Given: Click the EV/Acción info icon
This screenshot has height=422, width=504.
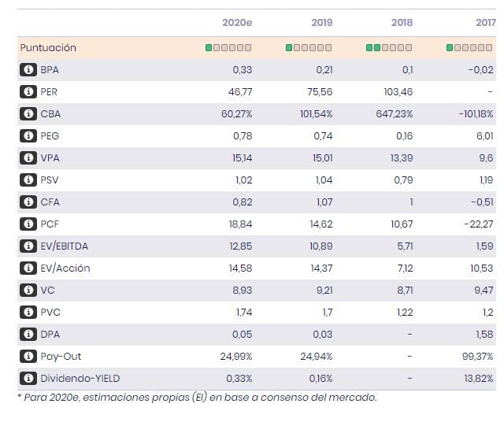Looking at the screenshot, I should (x=28, y=268).
